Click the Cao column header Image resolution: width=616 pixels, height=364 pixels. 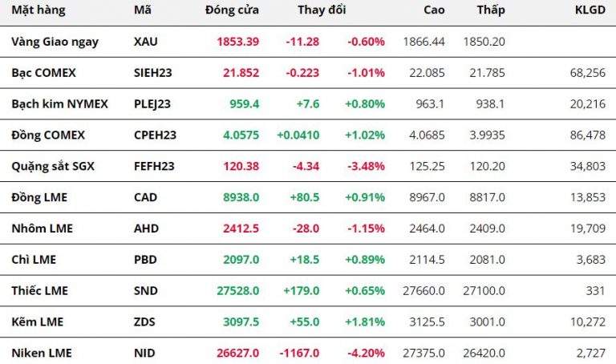pyautogui.click(x=434, y=10)
